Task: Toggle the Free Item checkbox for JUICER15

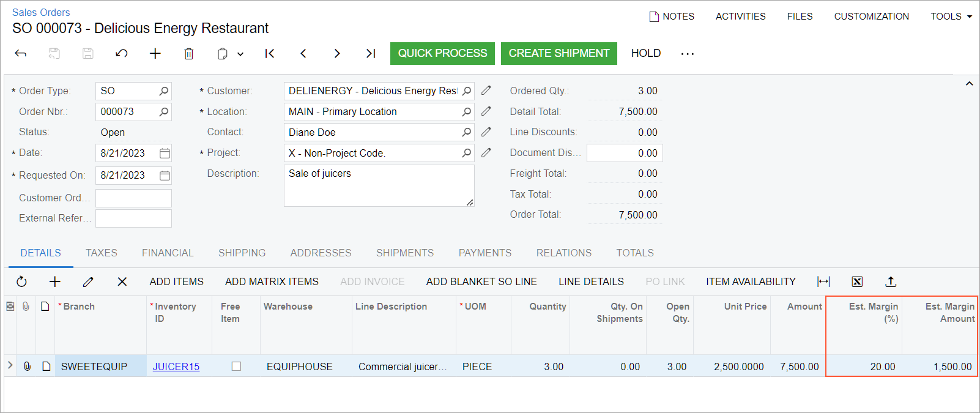Action: click(236, 366)
